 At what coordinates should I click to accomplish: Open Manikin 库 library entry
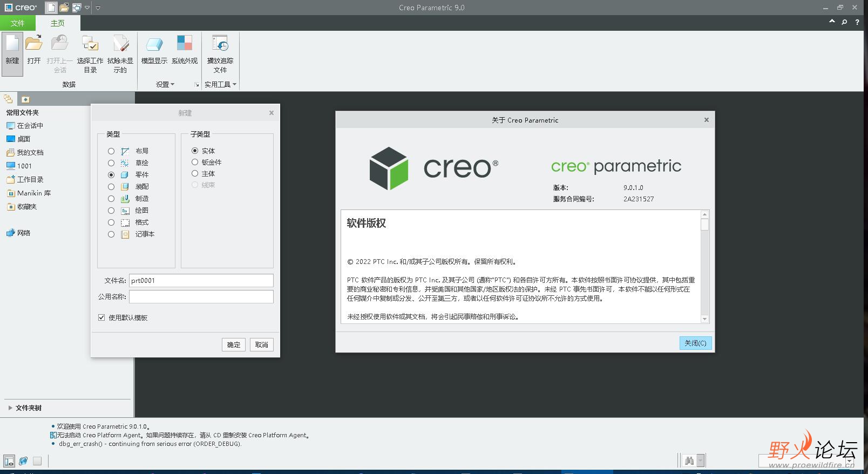coord(29,193)
